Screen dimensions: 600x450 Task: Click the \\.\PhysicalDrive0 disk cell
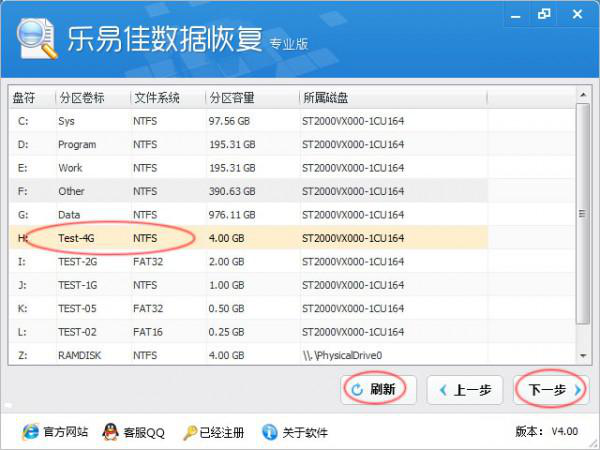[342, 355]
